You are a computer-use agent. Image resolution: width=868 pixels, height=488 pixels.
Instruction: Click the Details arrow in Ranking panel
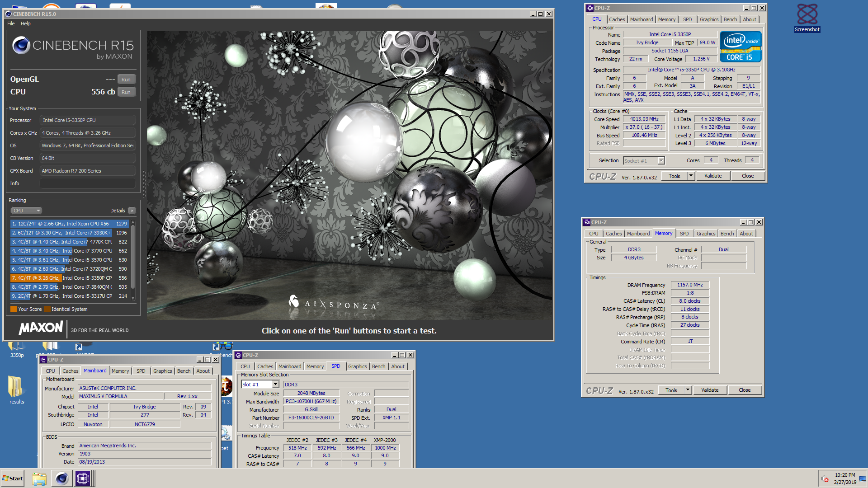[132, 211]
